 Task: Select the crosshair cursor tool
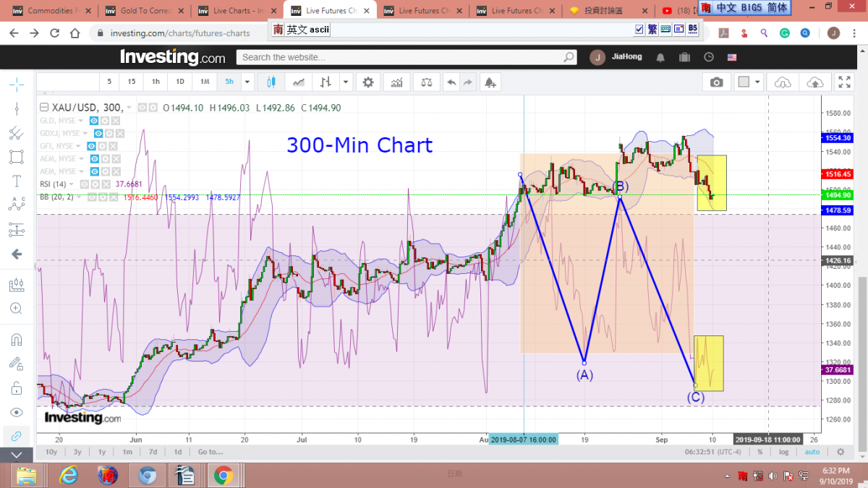point(17,84)
